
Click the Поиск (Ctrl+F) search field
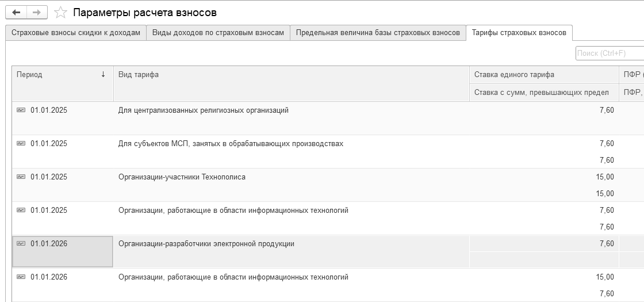[609, 53]
